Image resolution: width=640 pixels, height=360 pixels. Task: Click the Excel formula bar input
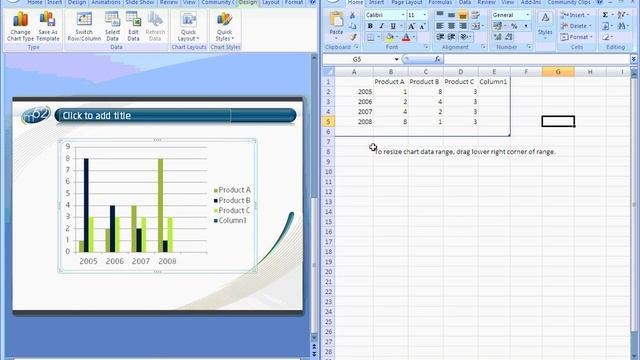point(536,59)
